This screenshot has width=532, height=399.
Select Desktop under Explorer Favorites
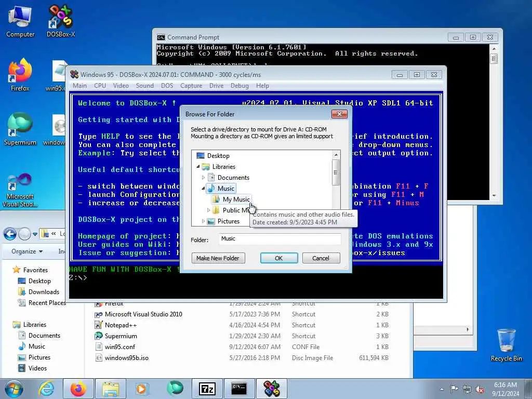click(x=39, y=281)
